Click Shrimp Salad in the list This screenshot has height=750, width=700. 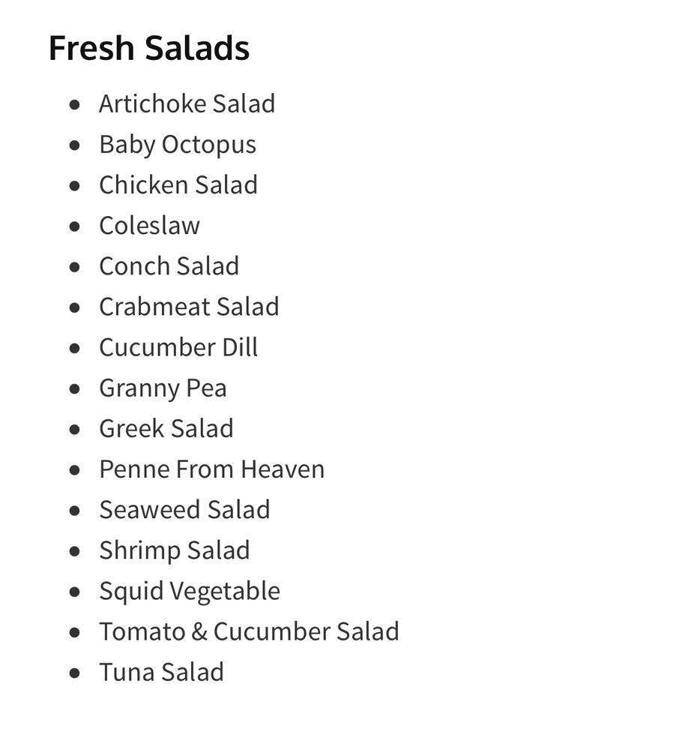[x=174, y=550]
